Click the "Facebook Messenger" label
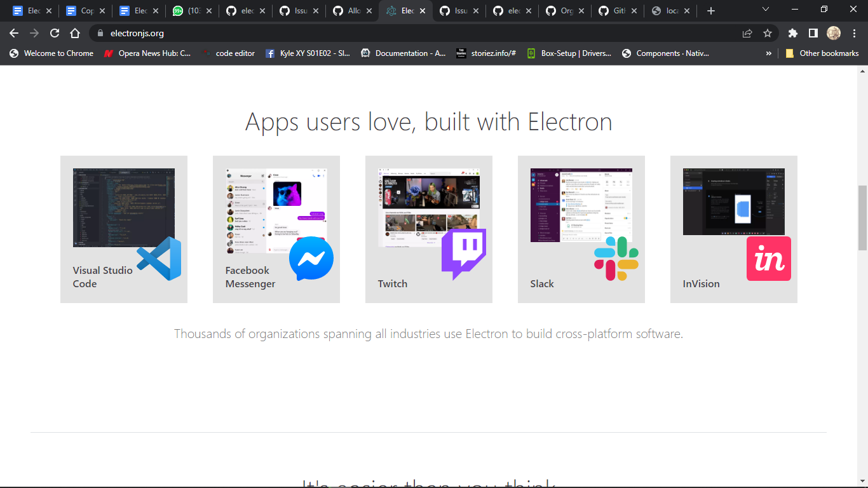This screenshot has height=488, width=868. (x=250, y=277)
